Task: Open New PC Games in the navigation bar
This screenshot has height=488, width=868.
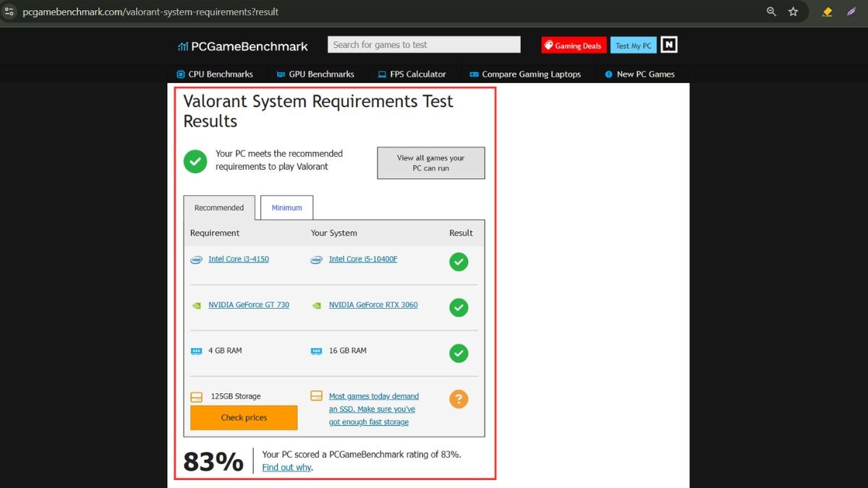Action: tap(639, 74)
